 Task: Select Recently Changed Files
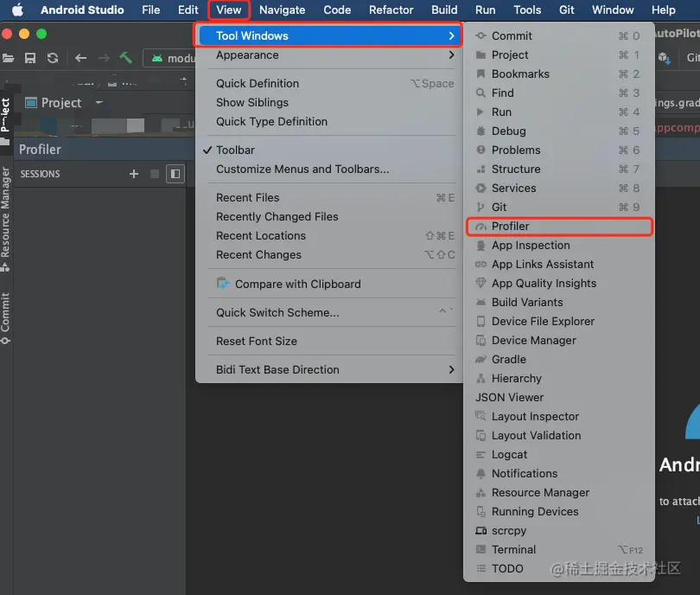(330, 217)
